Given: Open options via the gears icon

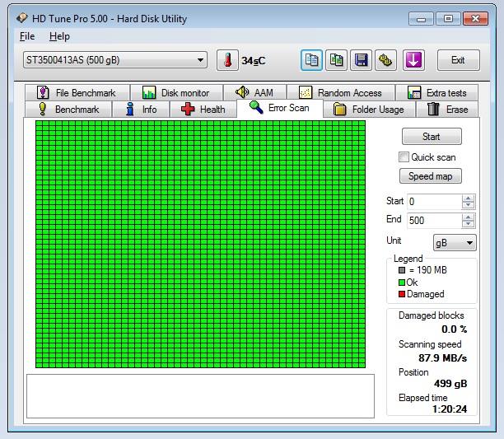Looking at the screenshot, I should (385, 60).
